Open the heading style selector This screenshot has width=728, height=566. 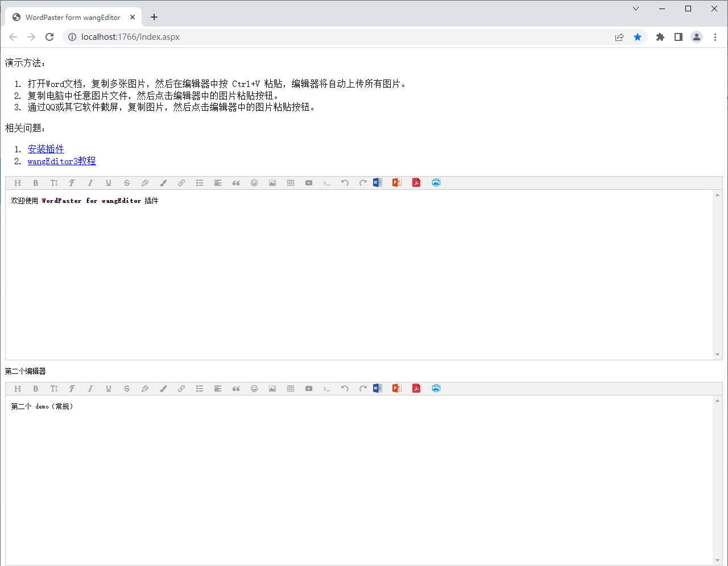18,182
